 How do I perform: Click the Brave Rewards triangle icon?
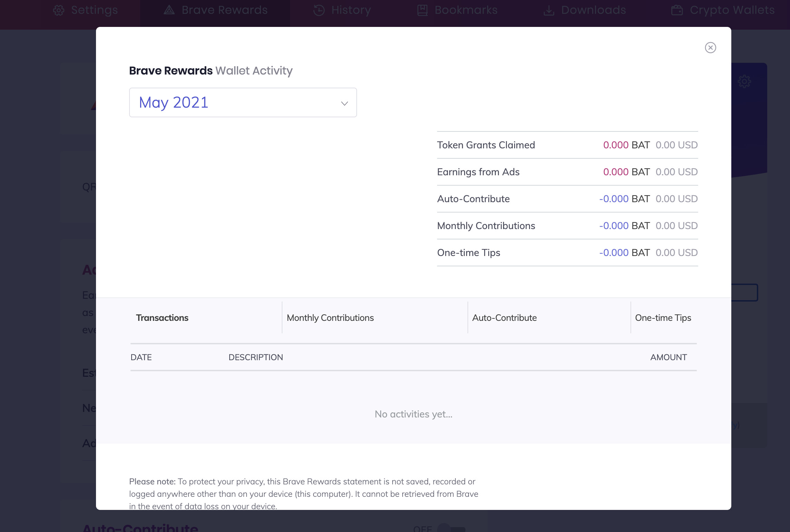[x=169, y=10]
